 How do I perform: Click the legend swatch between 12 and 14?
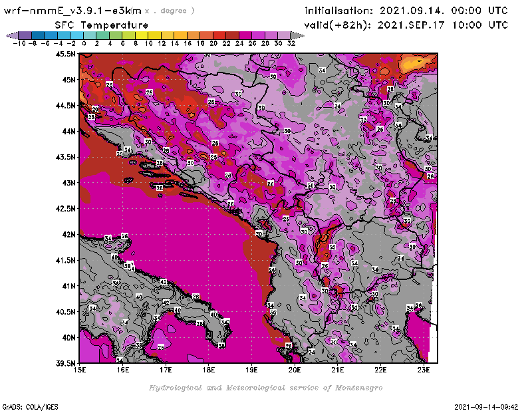[x=168, y=35]
